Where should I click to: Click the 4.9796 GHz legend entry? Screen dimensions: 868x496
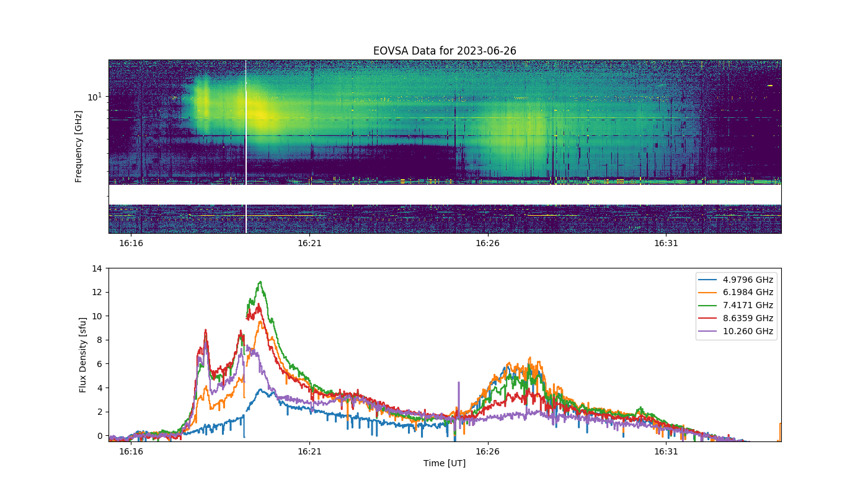(735, 280)
